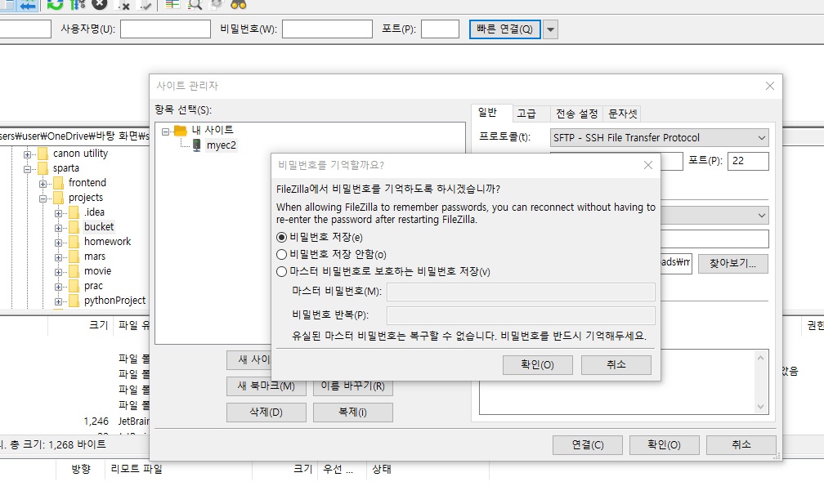Image resolution: width=824 pixels, height=504 pixels.
Task: Click the magnifier over list toolbar icon
Action: point(195,4)
